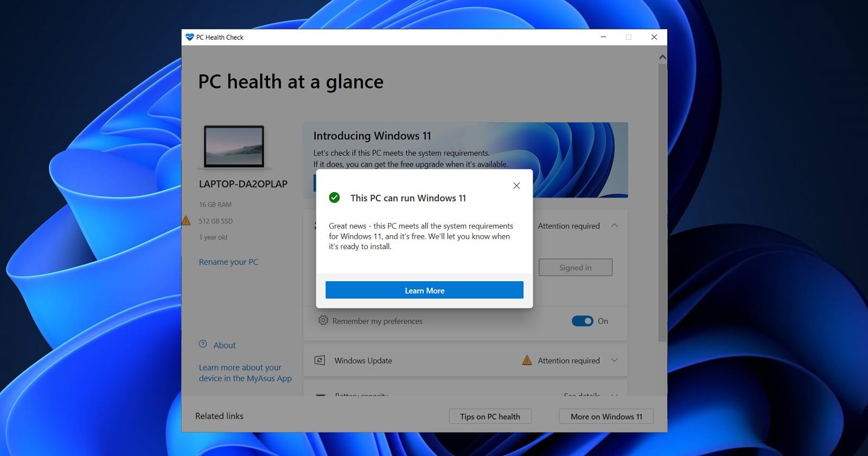The height and width of the screenshot is (456, 868).
Task: Open Tips on PC health
Action: [x=490, y=416]
